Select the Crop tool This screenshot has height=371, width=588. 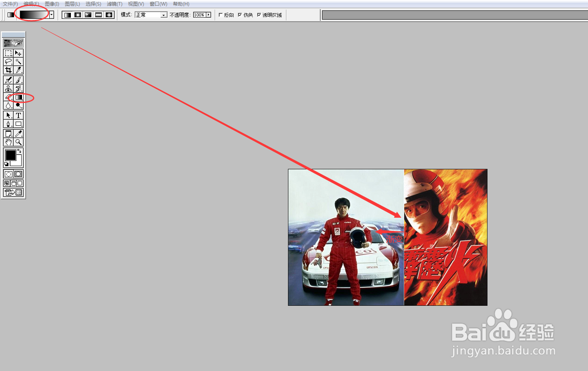click(8, 70)
